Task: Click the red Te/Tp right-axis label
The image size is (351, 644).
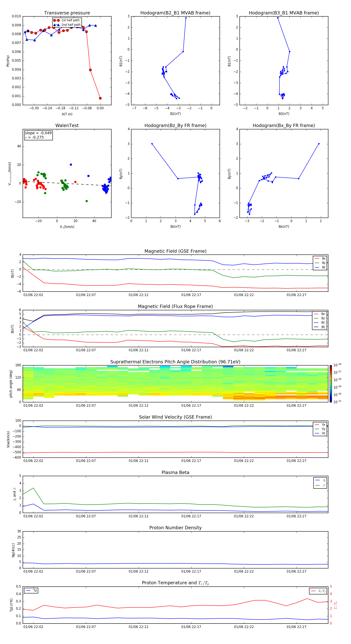Action: click(x=336, y=605)
